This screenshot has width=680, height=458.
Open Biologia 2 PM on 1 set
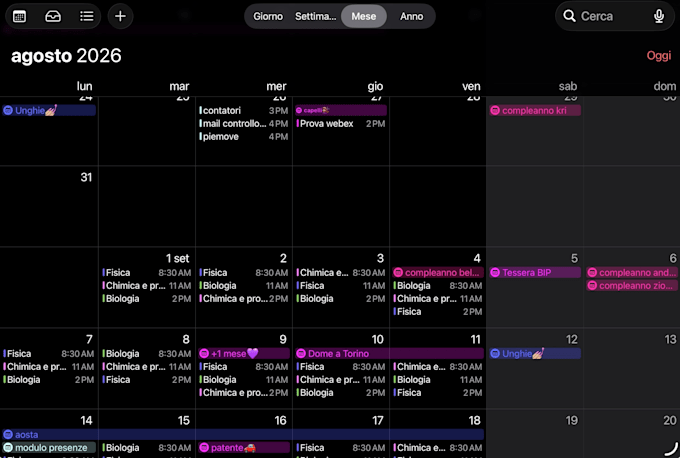click(x=147, y=299)
